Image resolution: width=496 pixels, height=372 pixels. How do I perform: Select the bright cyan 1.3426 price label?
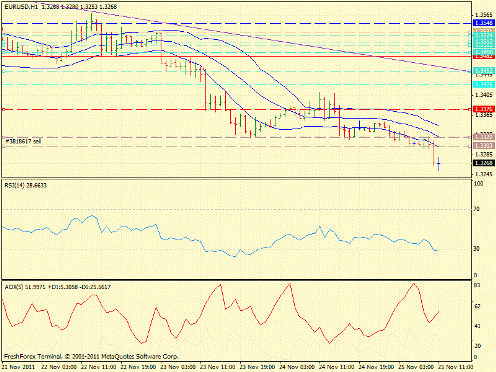tap(484, 85)
